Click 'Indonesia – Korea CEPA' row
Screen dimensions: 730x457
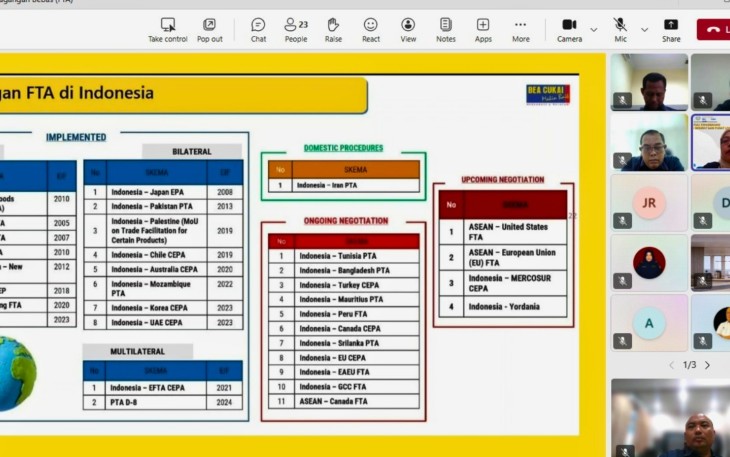click(x=163, y=308)
